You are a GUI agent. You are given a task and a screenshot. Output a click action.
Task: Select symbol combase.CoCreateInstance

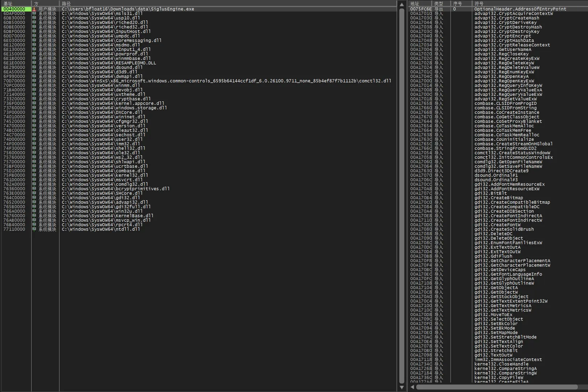pyautogui.click(x=506, y=113)
